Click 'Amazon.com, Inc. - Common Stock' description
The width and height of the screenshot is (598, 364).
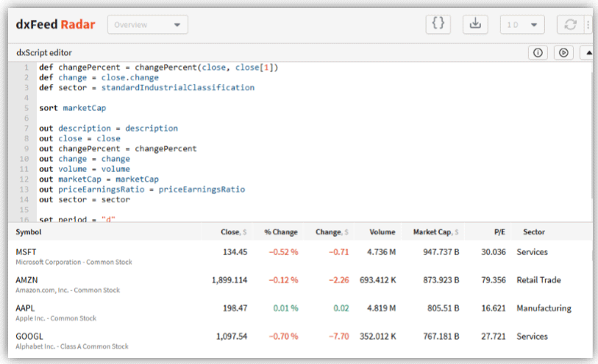[x=68, y=290]
